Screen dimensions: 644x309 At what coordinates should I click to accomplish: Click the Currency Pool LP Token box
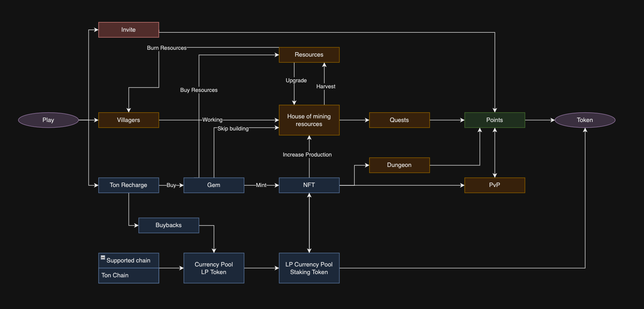(x=213, y=268)
